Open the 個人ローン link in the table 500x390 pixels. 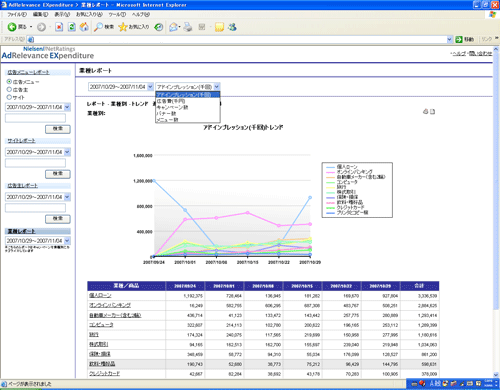[x=100, y=295]
